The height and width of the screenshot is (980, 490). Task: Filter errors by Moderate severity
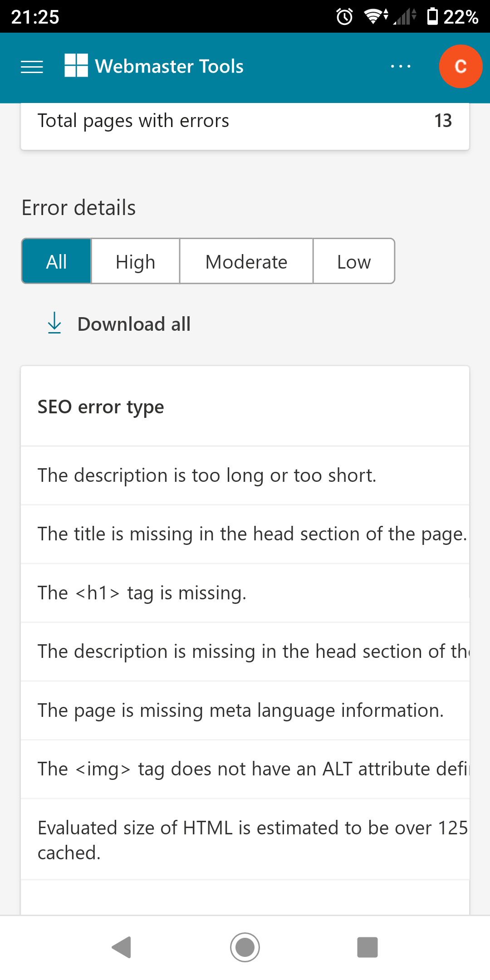click(246, 262)
